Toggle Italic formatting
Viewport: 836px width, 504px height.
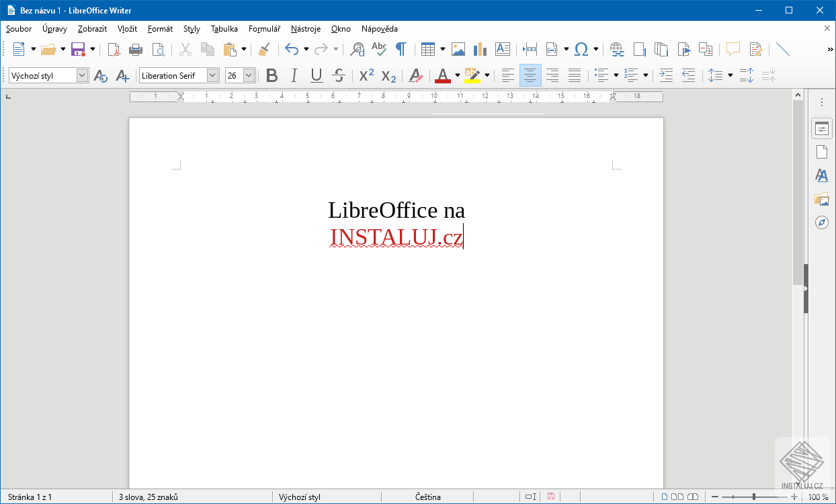pyautogui.click(x=294, y=75)
